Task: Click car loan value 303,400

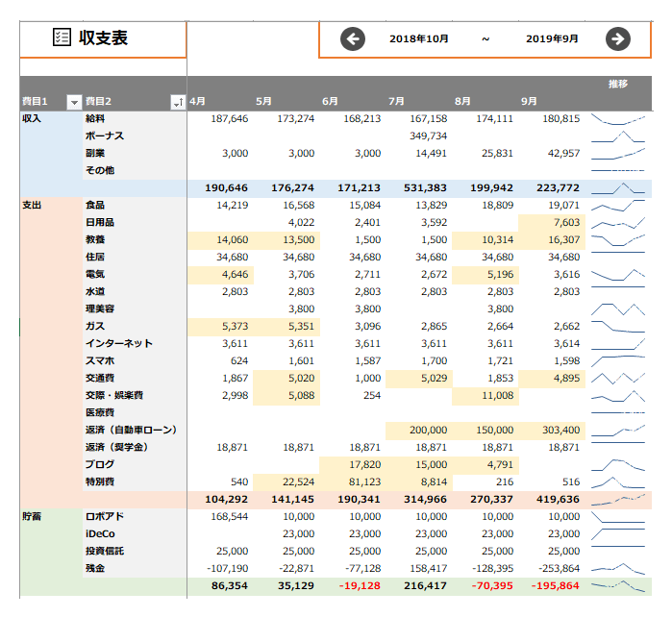Action: coord(561,430)
